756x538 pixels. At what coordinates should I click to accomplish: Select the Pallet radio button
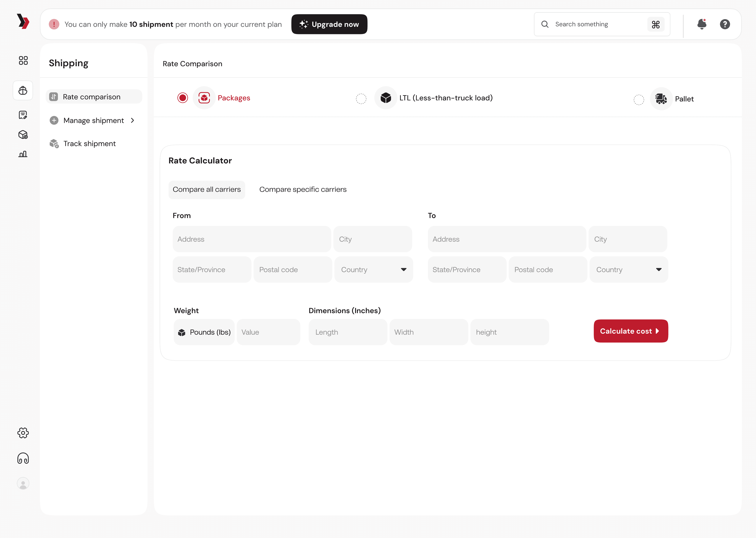pyautogui.click(x=639, y=99)
